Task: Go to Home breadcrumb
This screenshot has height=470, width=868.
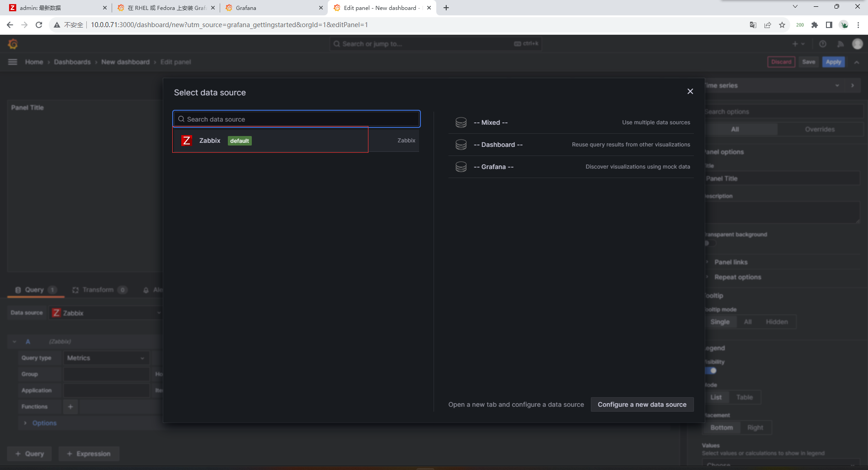Action: coord(34,62)
